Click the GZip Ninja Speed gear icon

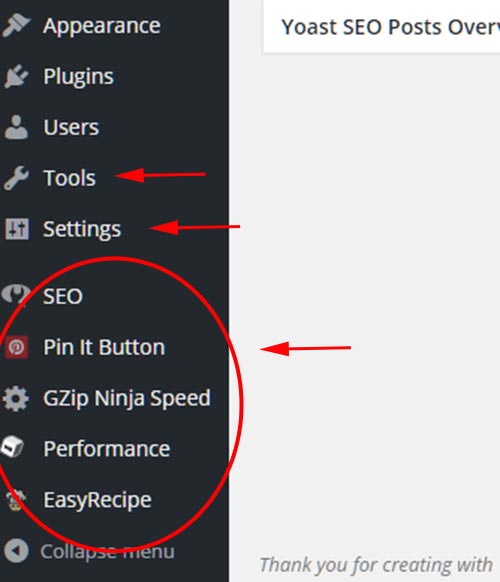pyautogui.click(x=16, y=399)
